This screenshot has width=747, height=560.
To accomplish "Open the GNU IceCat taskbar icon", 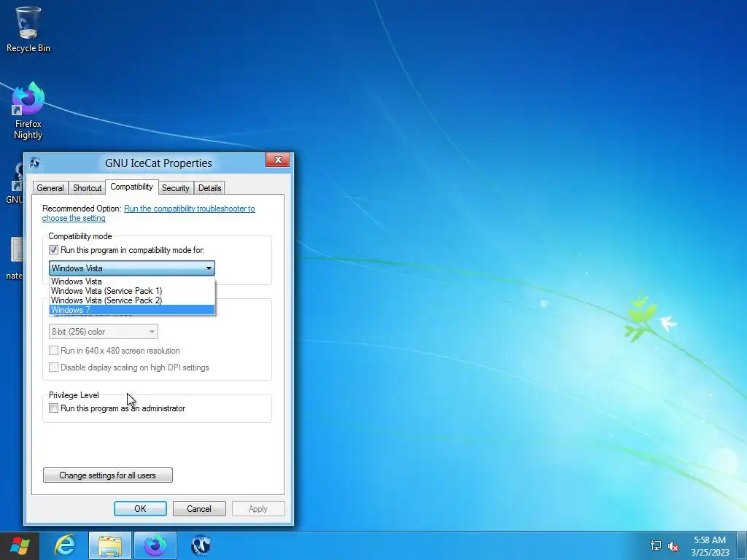I will tap(201, 545).
